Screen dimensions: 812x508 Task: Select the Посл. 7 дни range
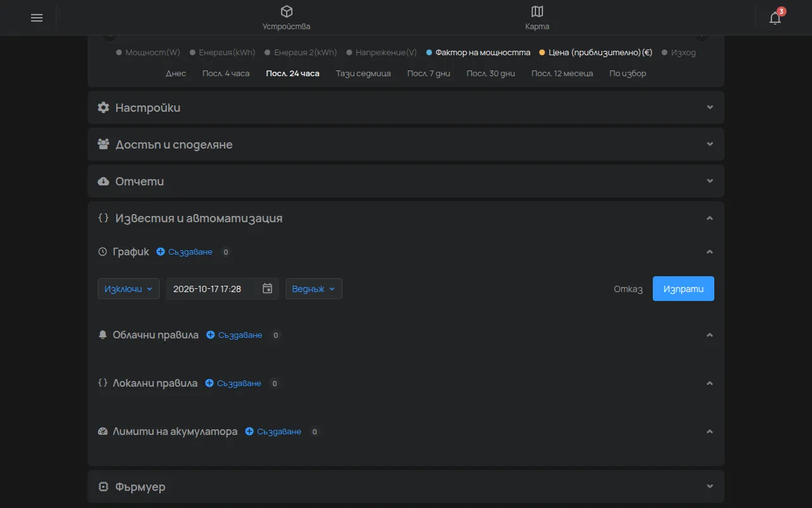[x=429, y=74]
